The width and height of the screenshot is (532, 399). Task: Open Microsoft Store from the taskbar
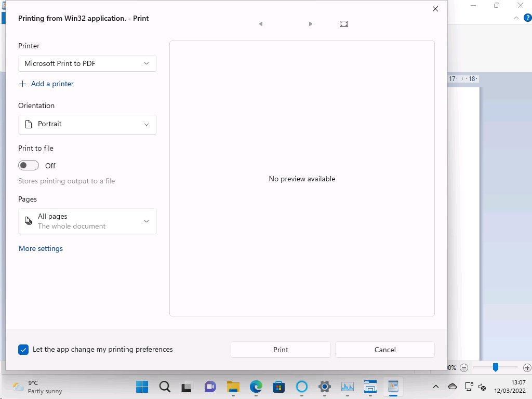278,387
